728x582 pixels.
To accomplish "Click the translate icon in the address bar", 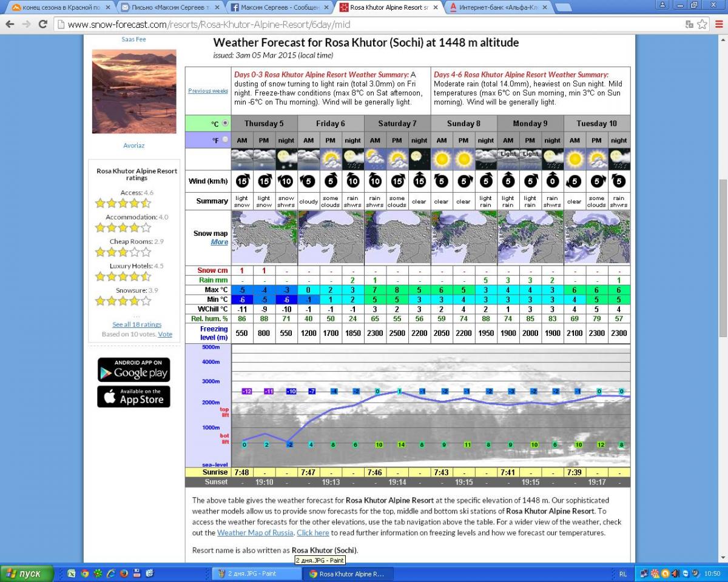I will tap(690, 25).
